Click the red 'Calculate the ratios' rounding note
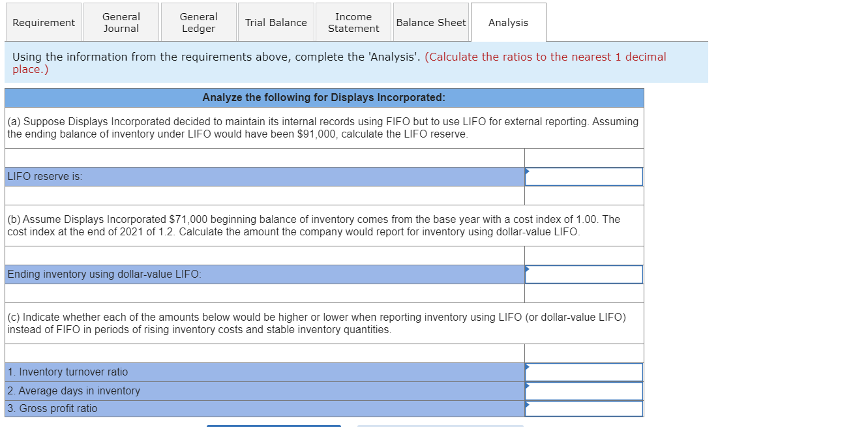Viewport: 868px width, 427px height. click(x=339, y=63)
